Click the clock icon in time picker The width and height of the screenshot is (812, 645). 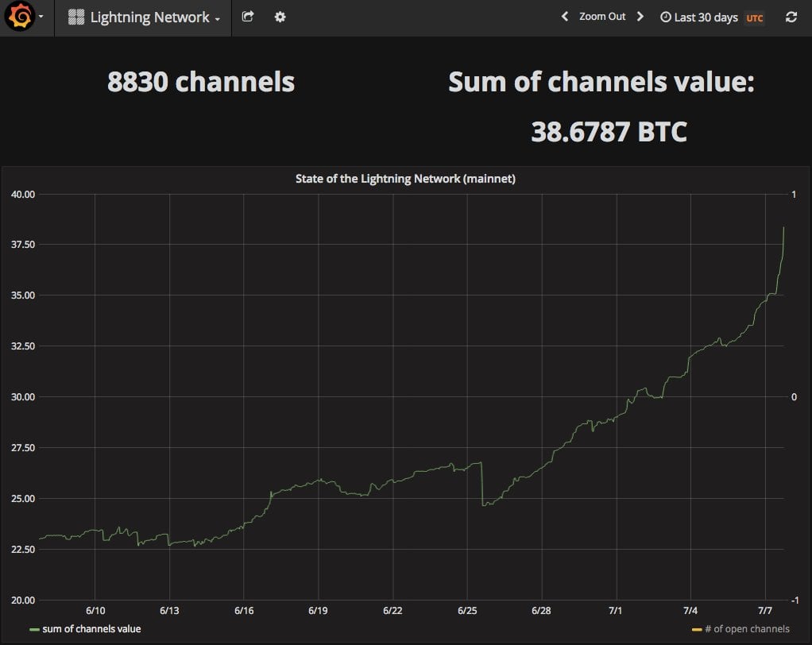click(666, 17)
